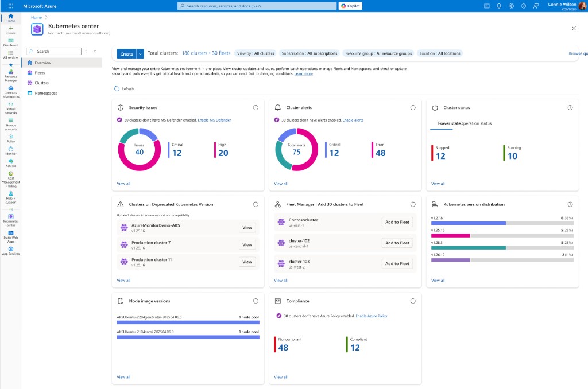
Task: Click info icon on Cluster status card
Action: click(x=570, y=107)
